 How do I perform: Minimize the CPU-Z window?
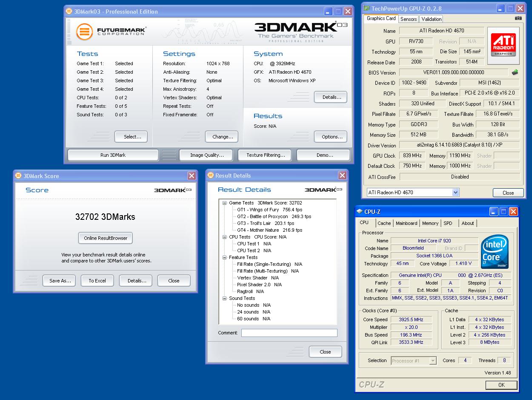494,212
